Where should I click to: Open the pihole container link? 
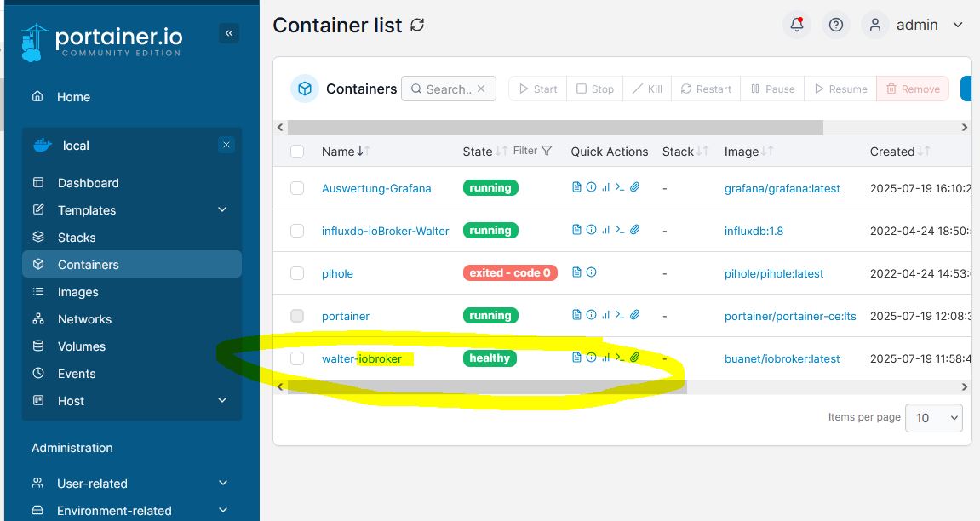coord(337,273)
